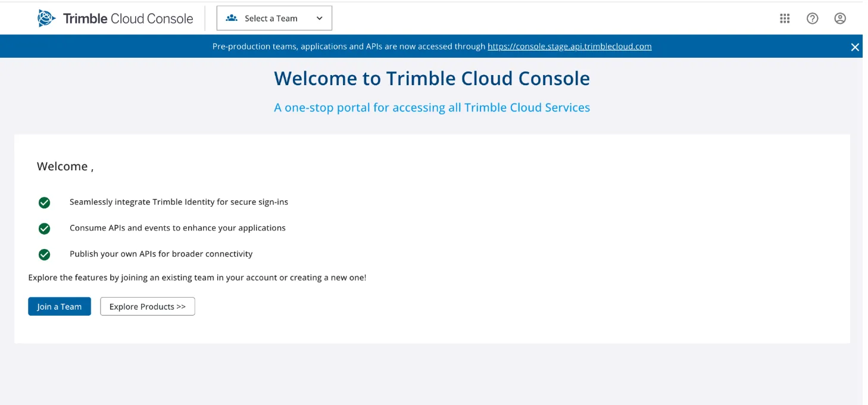Click the 'Welcome ,' greeting text
This screenshot has width=868, height=405.
coord(65,166)
